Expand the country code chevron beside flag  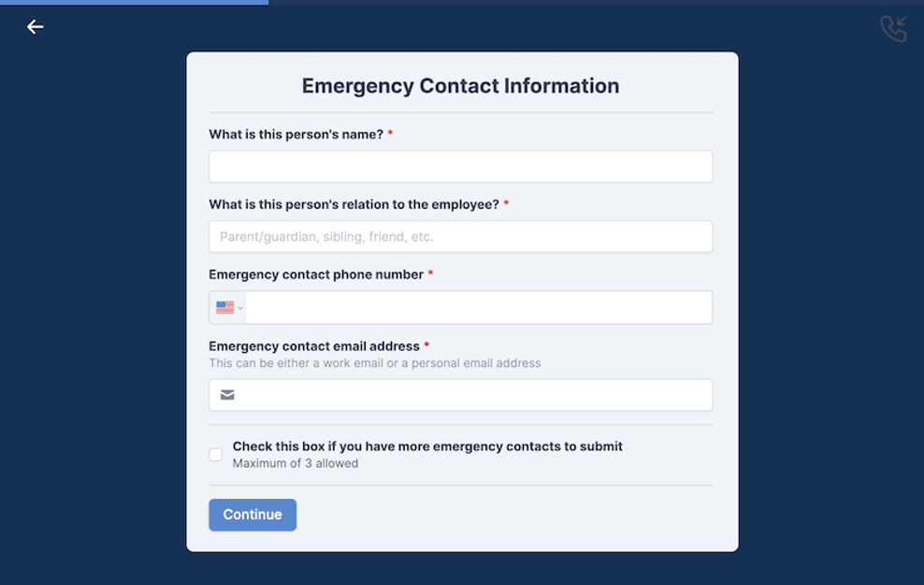(x=240, y=308)
